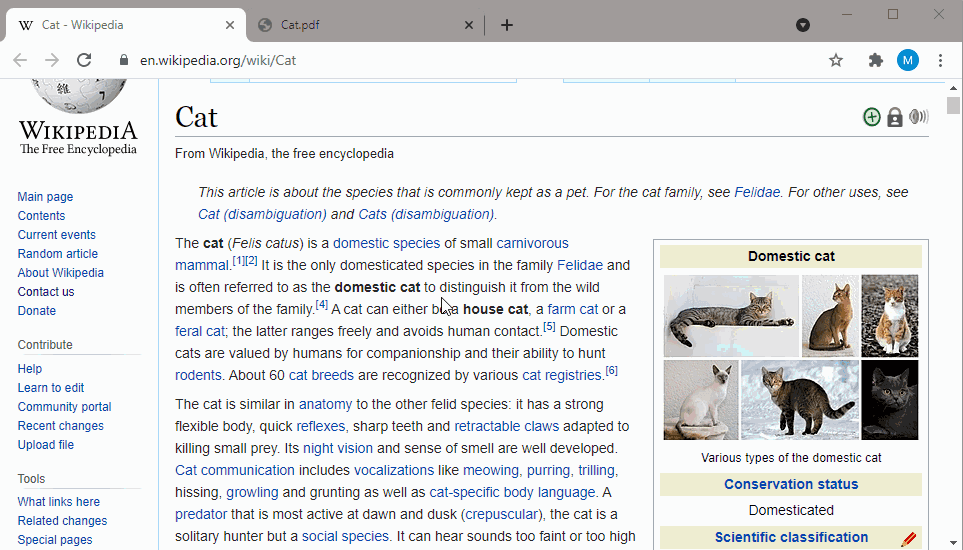The width and height of the screenshot is (963, 550).
Task: Open What links here tool
Action: [x=59, y=502]
